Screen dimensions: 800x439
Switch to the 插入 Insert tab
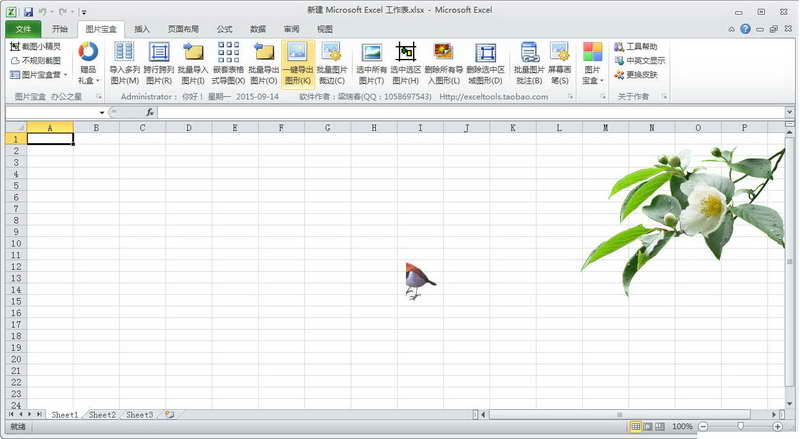pyautogui.click(x=142, y=29)
